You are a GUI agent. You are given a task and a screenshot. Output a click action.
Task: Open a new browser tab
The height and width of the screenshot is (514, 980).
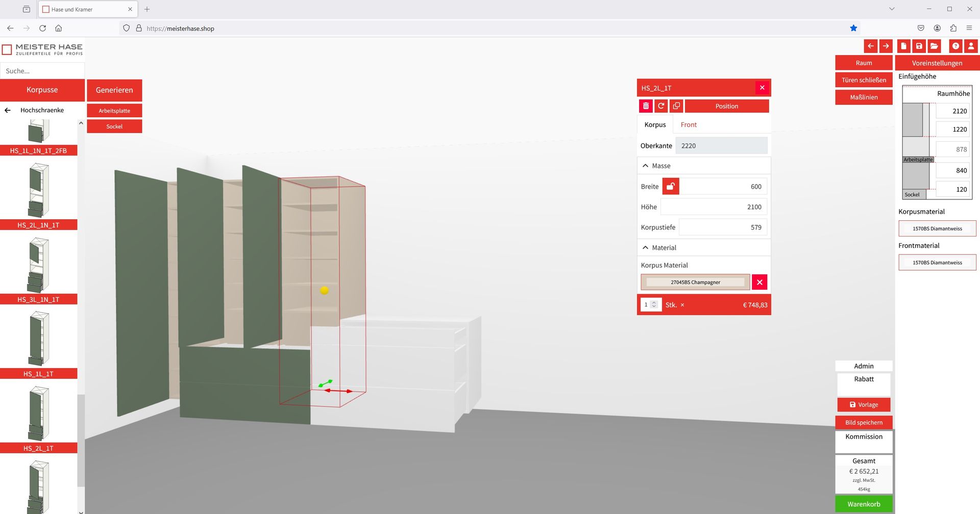tap(147, 9)
